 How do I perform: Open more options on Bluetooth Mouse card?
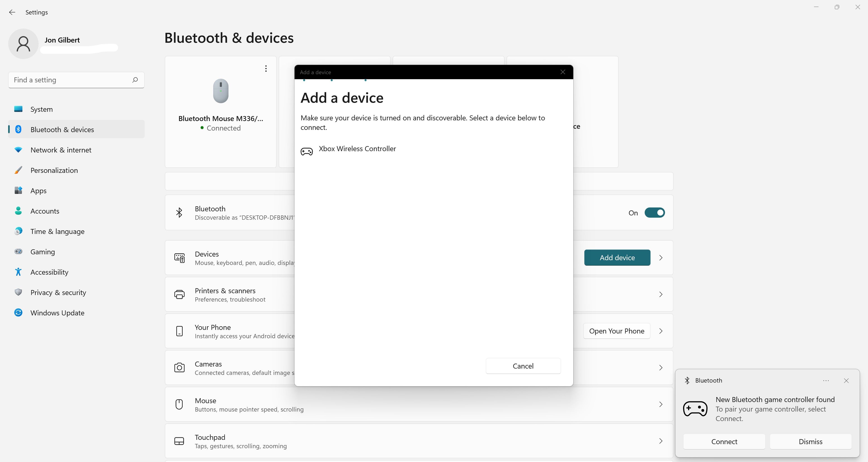tap(266, 69)
